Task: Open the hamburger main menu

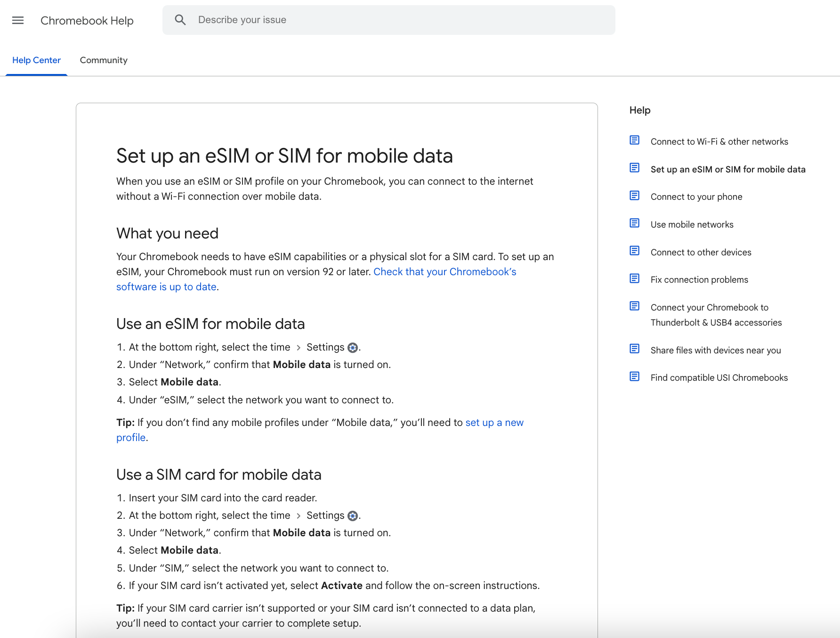Action: pos(18,20)
